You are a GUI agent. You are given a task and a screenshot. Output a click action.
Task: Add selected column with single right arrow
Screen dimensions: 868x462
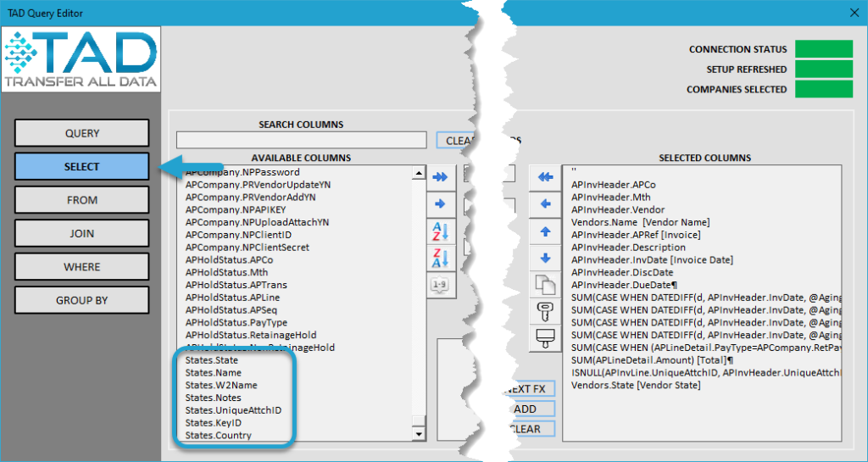tap(441, 204)
